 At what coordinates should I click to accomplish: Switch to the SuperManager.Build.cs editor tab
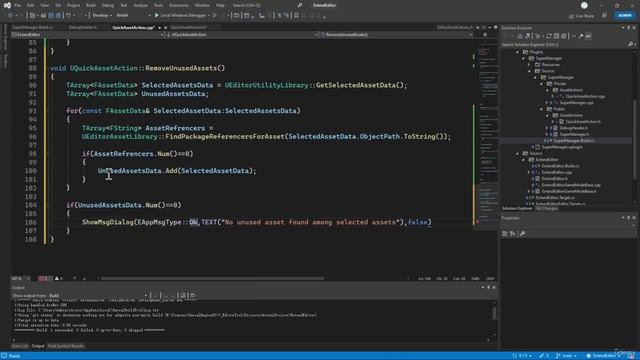32,27
